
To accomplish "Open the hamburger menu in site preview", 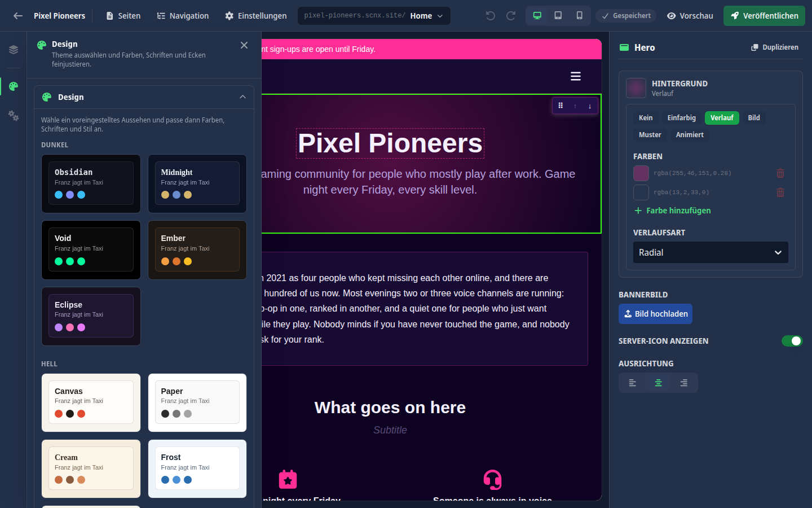I will tap(576, 76).
